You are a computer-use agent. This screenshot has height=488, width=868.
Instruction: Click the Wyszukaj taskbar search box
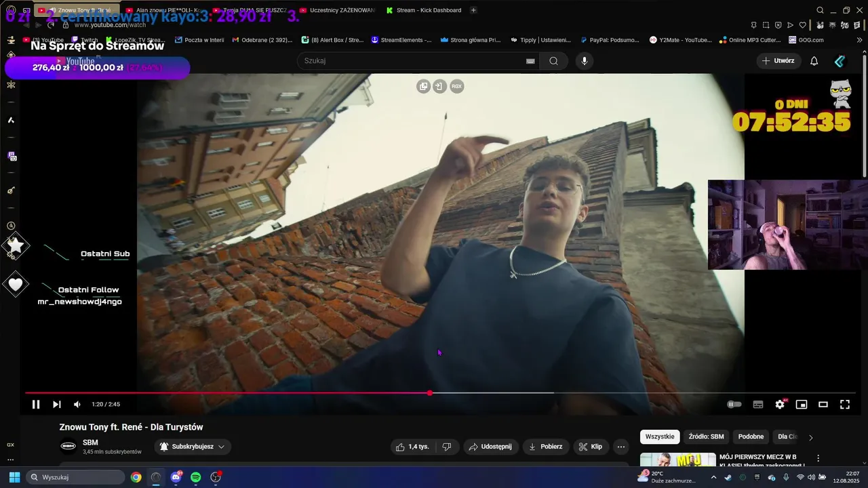[x=75, y=477]
